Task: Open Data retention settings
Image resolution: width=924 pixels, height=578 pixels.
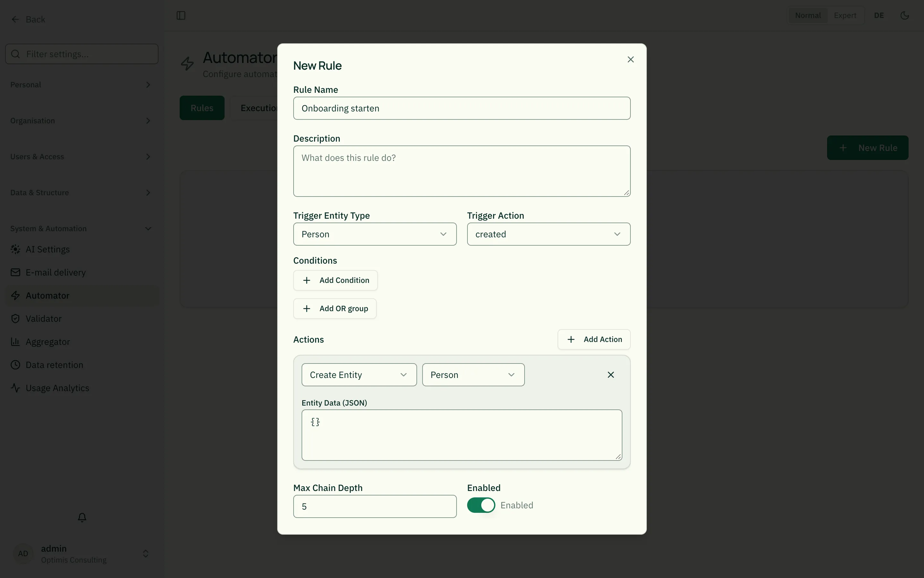Action: (82, 365)
